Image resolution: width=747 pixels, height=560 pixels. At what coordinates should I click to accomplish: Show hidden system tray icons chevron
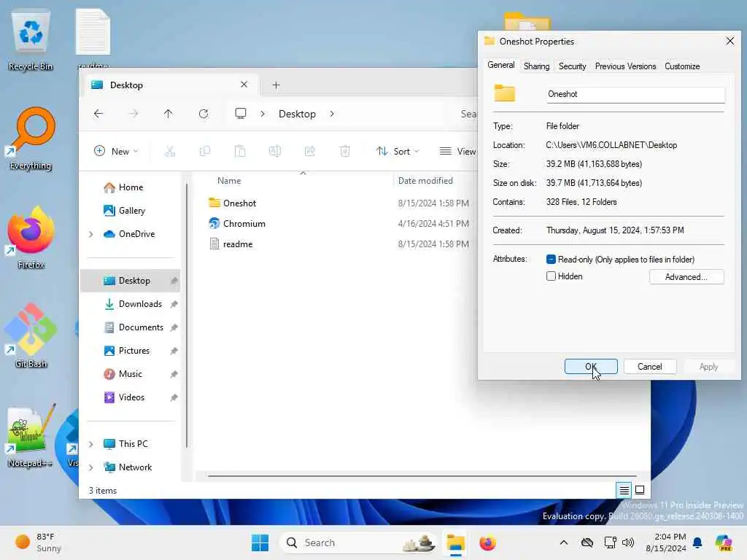click(x=564, y=542)
